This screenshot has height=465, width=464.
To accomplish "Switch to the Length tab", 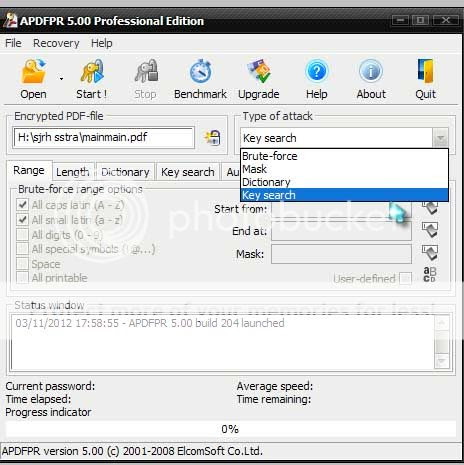I will [x=73, y=172].
